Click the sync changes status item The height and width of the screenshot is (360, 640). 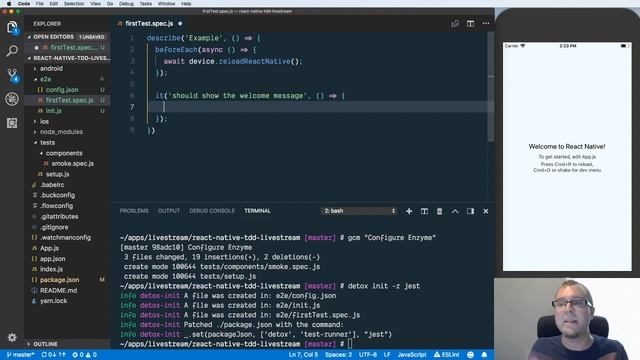coord(53,355)
